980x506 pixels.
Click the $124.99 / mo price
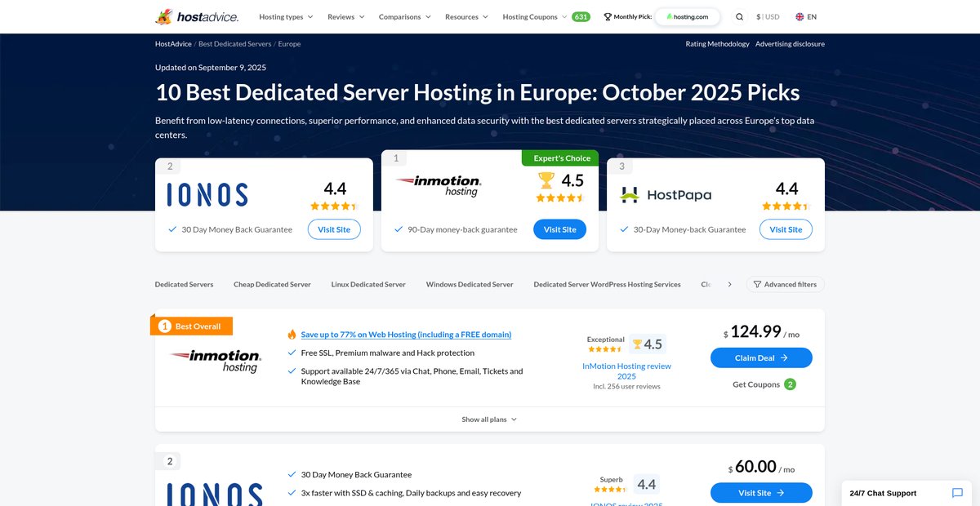761,332
